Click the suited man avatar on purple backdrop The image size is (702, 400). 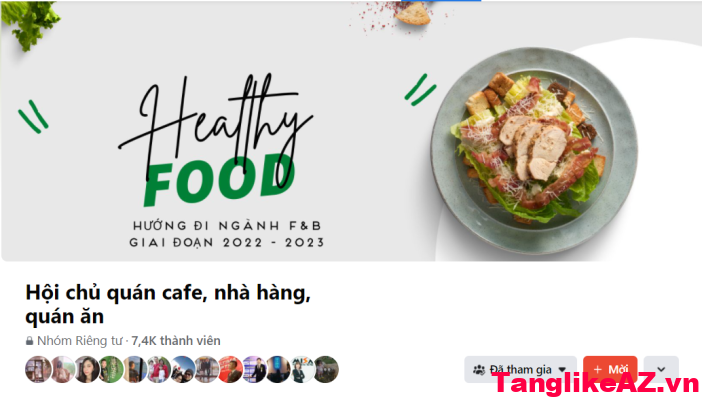point(254,370)
